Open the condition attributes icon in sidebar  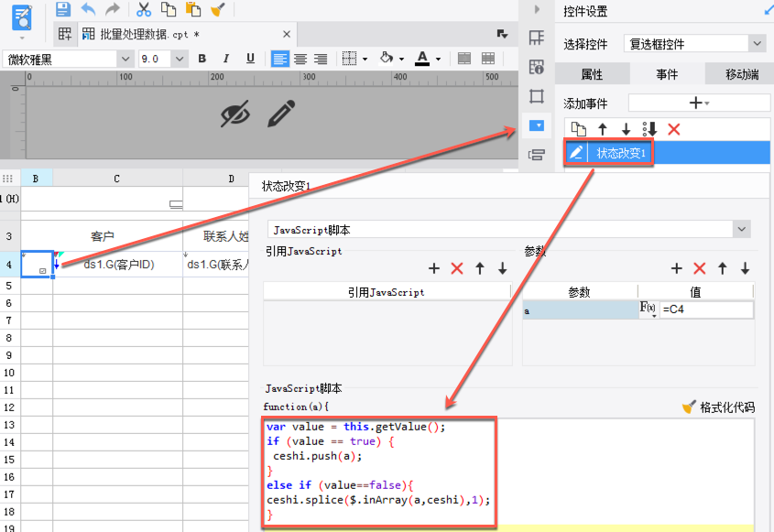537,155
